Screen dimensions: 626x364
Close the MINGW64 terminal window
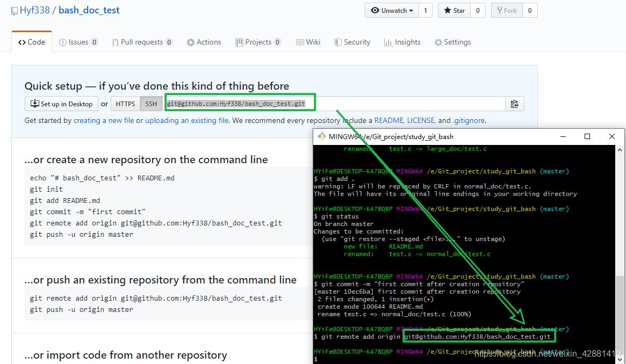(x=611, y=136)
